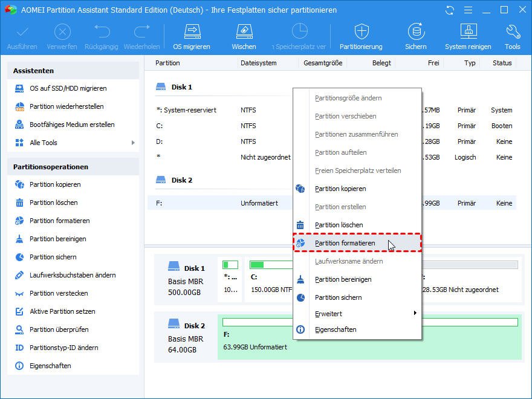Sort by the Dateisystem column header
532x399 pixels.
pos(259,63)
